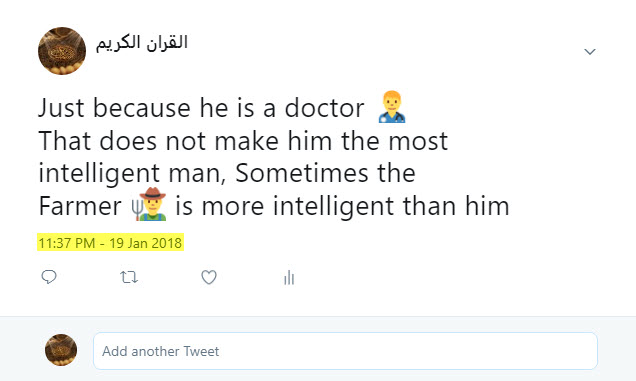Click the word 'doctor' in the tweet

coord(324,108)
